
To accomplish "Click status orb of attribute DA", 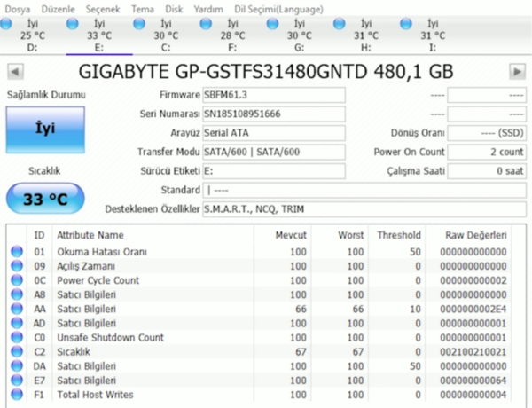I will click(17, 366).
